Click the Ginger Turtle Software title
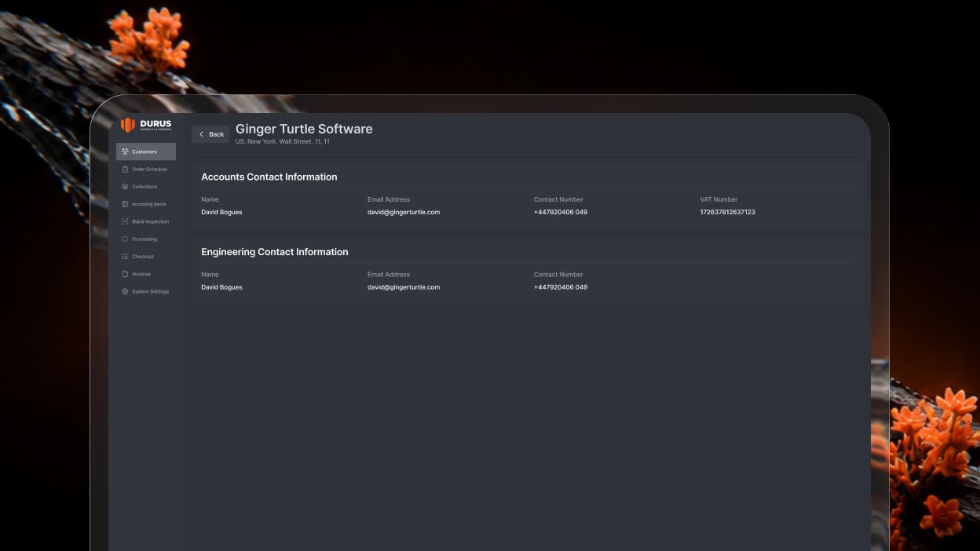 (x=304, y=129)
